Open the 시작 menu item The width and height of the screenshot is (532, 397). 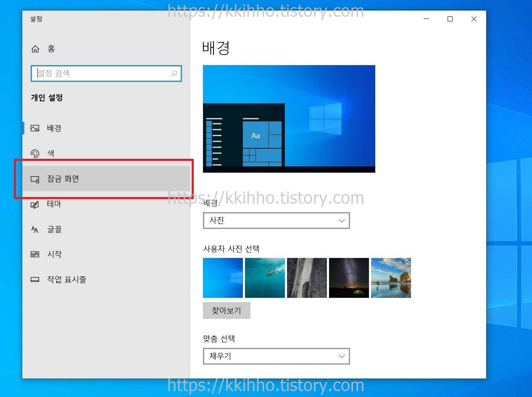click(106, 254)
